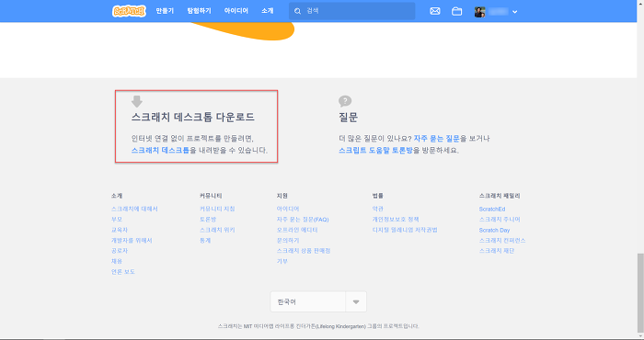
Task: Open the 통계 footer link
Action: [205, 241]
